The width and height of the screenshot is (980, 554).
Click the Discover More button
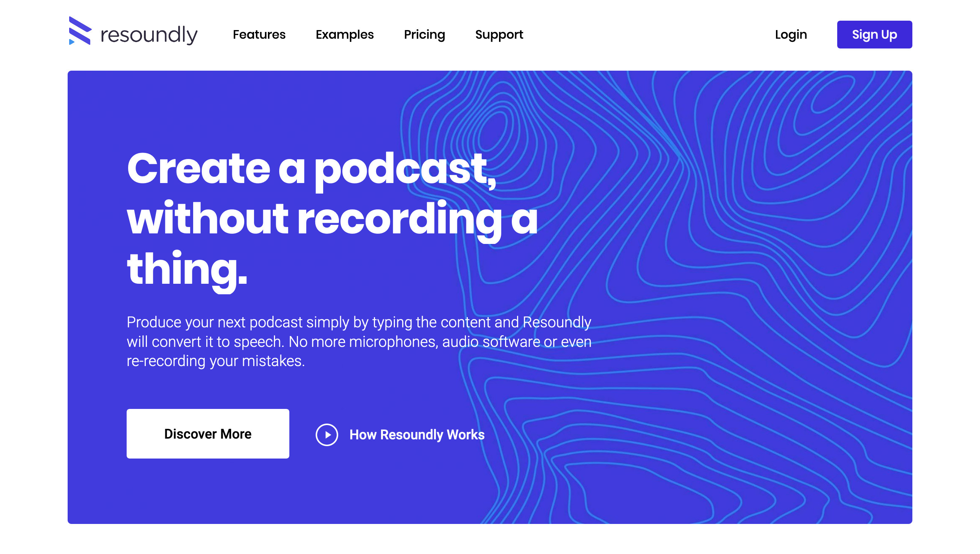(x=208, y=434)
